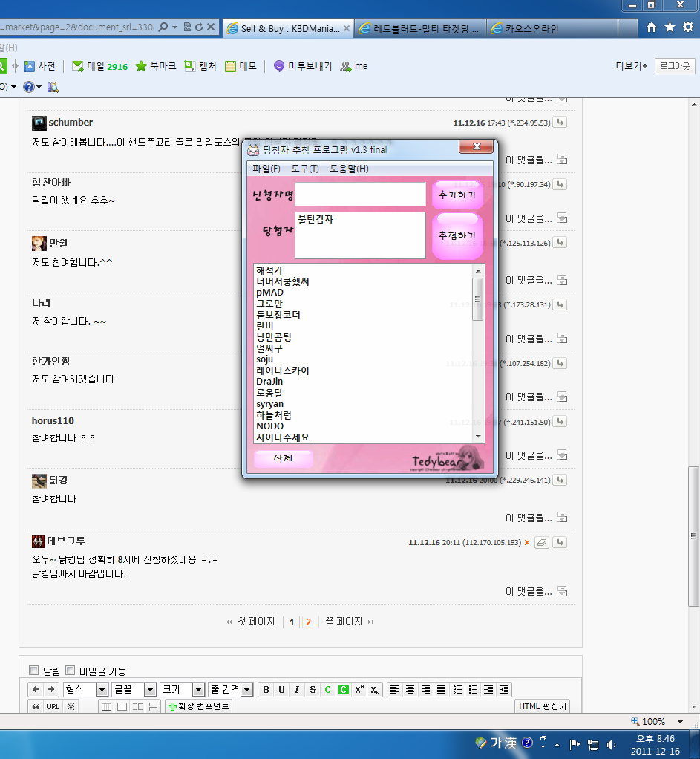Apply superscript formatting
The image size is (700, 759).
[x=359, y=689]
